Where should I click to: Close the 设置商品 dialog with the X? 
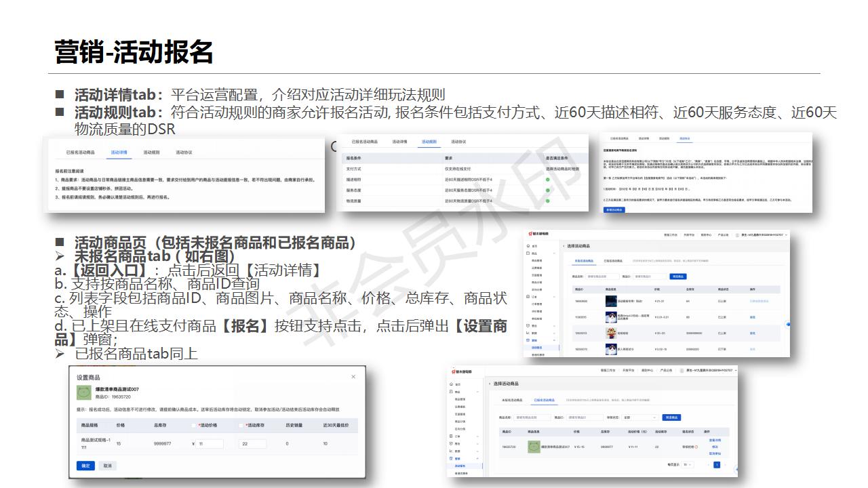353,376
